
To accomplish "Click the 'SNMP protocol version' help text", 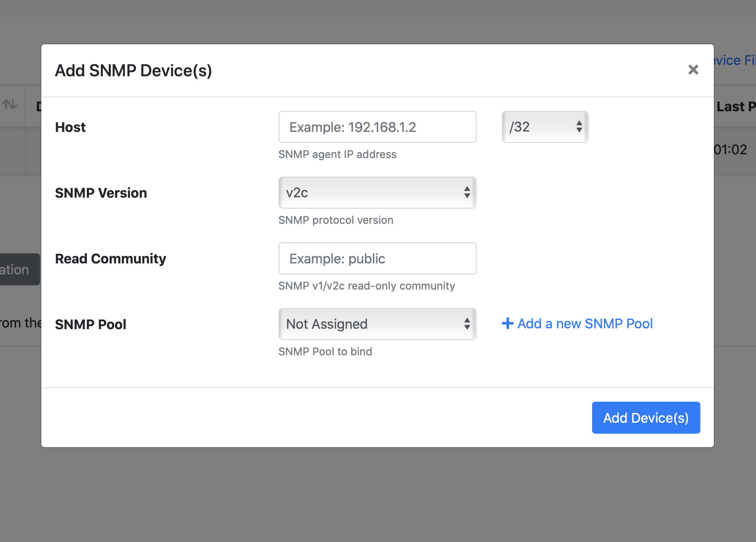I will pyautogui.click(x=336, y=220).
